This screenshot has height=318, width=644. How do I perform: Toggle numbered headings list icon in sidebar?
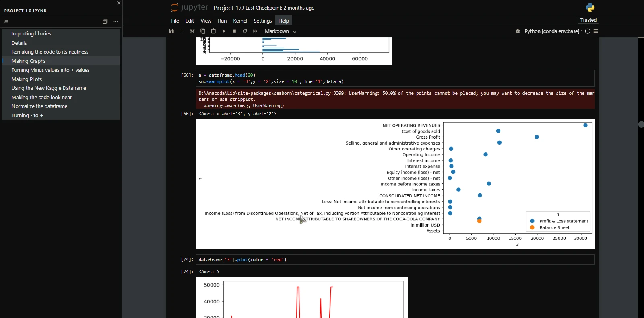click(x=6, y=22)
